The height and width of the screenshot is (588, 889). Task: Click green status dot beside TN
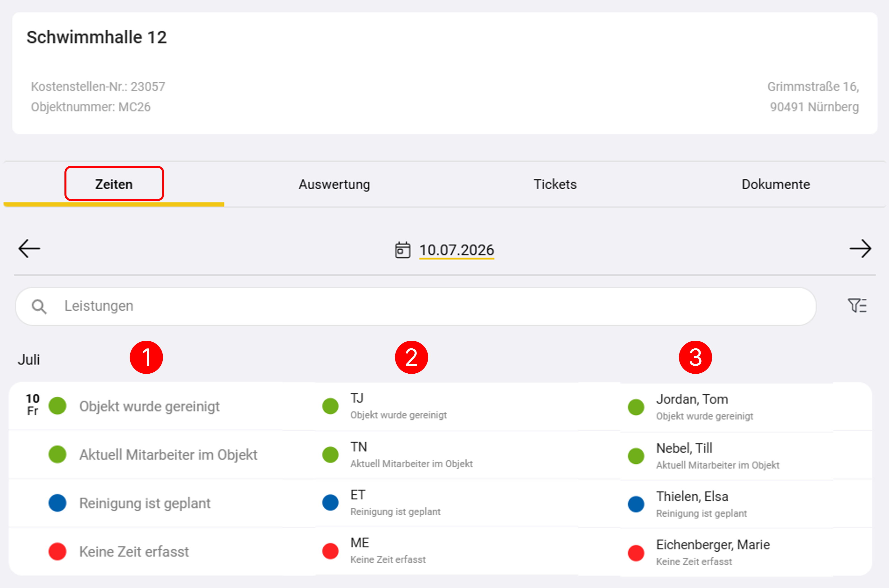pyautogui.click(x=330, y=455)
